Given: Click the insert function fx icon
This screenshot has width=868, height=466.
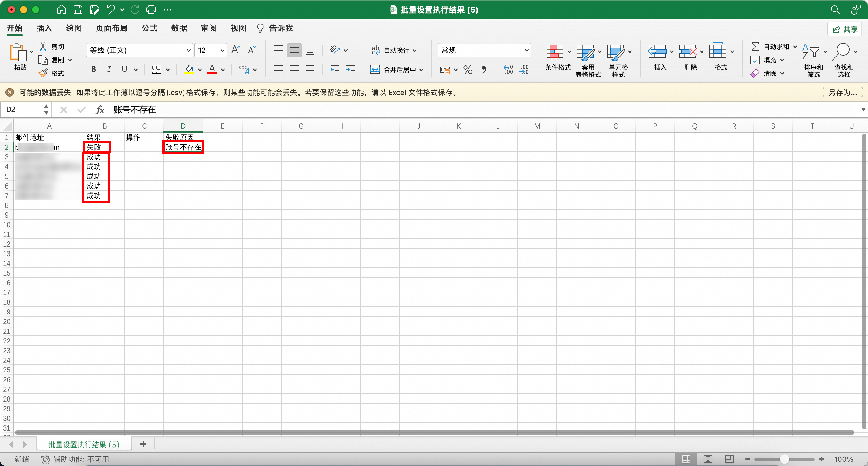Looking at the screenshot, I should tap(100, 110).
